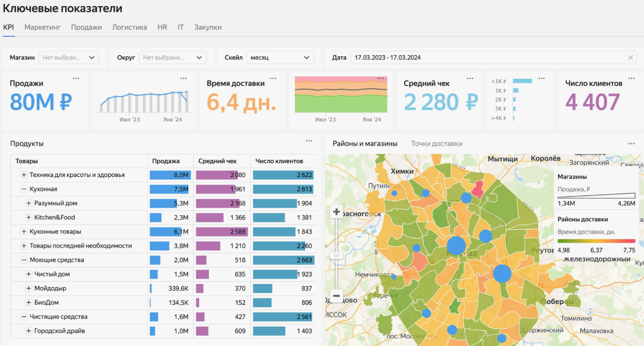Click the sales trend sparkline chart
This screenshot has height=346, width=644.
(143, 101)
